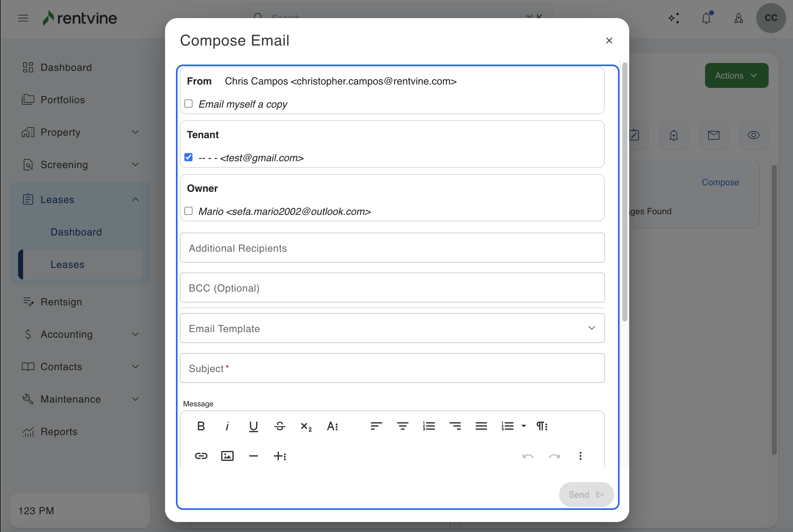Click the modal vertical scrollbar
793x532 pixels.
(x=624, y=192)
